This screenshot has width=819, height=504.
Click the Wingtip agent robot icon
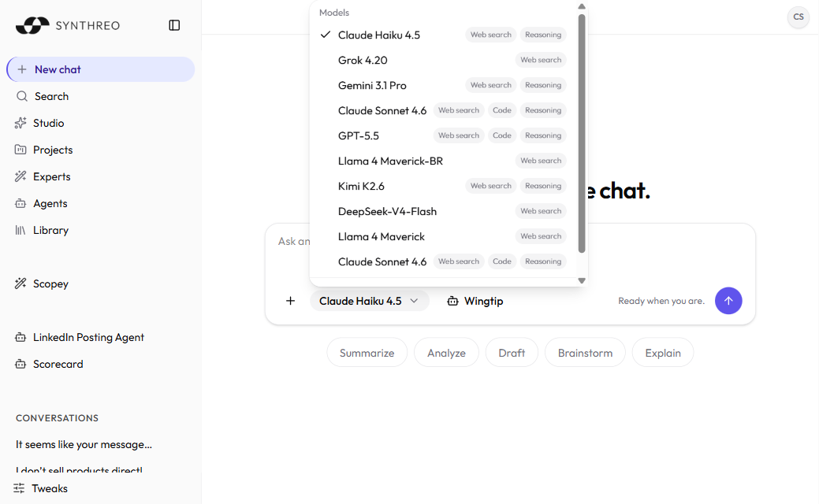click(x=452, y=301)
